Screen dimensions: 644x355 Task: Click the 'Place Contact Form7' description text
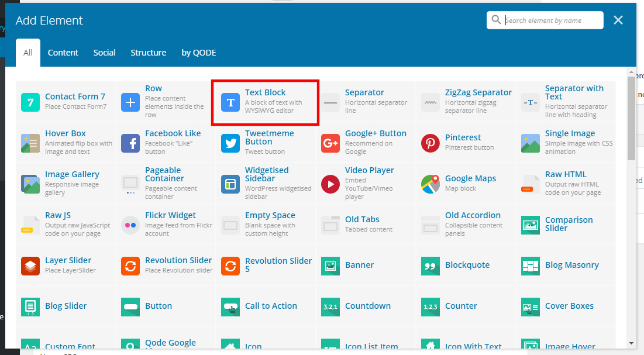click(75, 106)
